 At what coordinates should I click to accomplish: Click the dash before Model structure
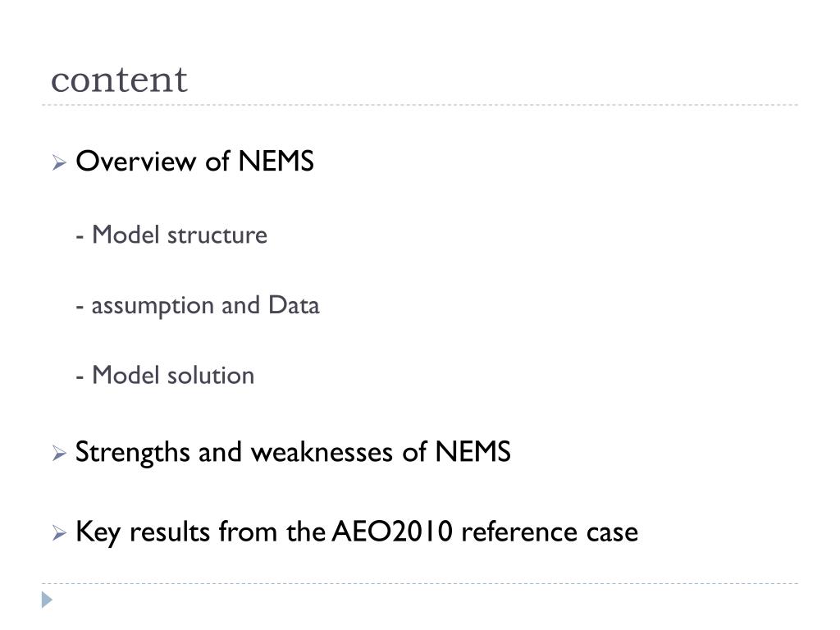coord(80,236)
